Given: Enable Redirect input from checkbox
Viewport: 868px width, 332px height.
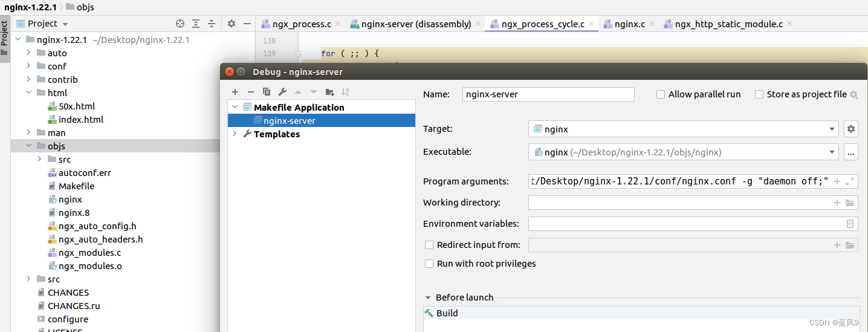Looking at the screenshot, I should [x=429, y=245].
